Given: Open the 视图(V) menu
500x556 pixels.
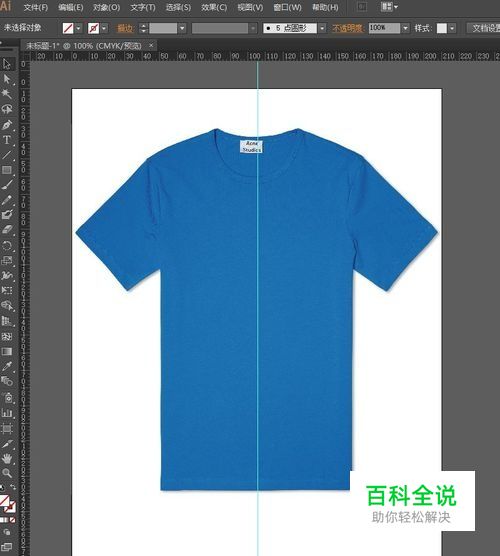Looking at the screenshot, I should [250, 7].
